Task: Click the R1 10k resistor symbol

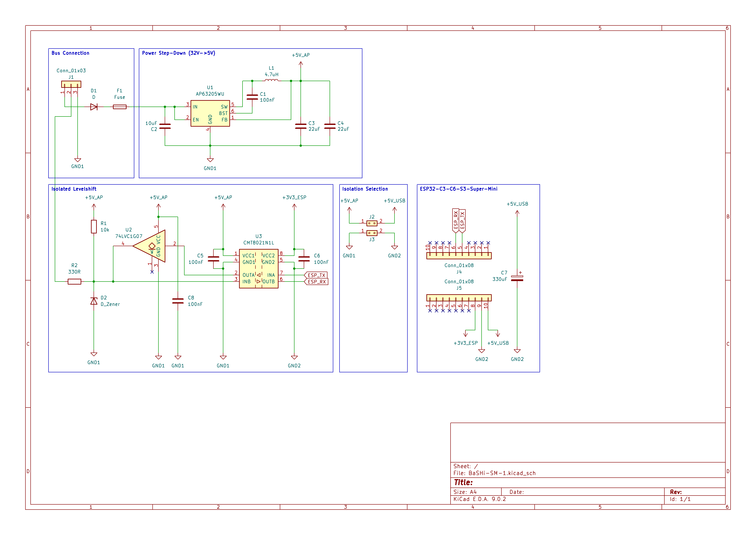Action: pyautogui.click(x=94, y=227)
